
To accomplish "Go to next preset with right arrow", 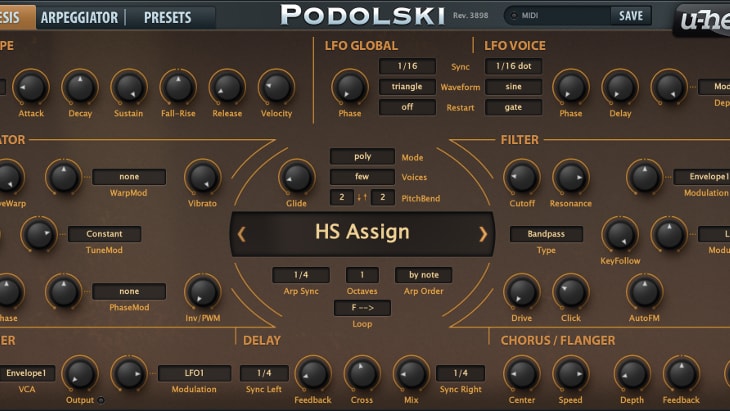I will tap(483, 234).
